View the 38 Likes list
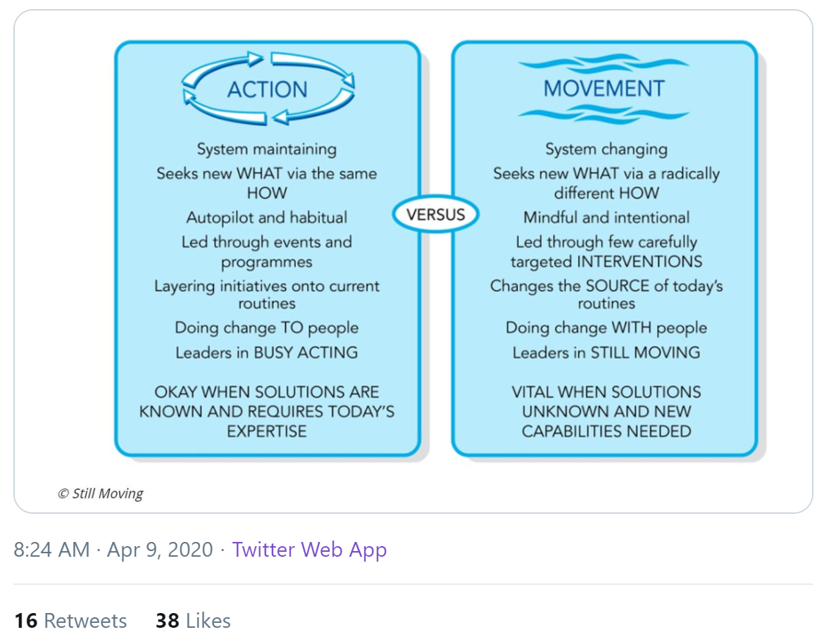 pyautogui.click(x=193, y=620)
